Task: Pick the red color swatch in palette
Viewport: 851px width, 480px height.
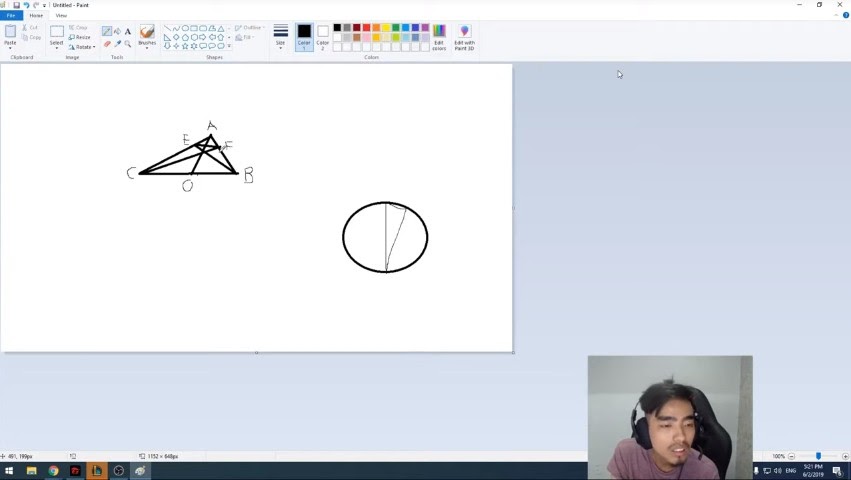Action: (x=366, y=28)
